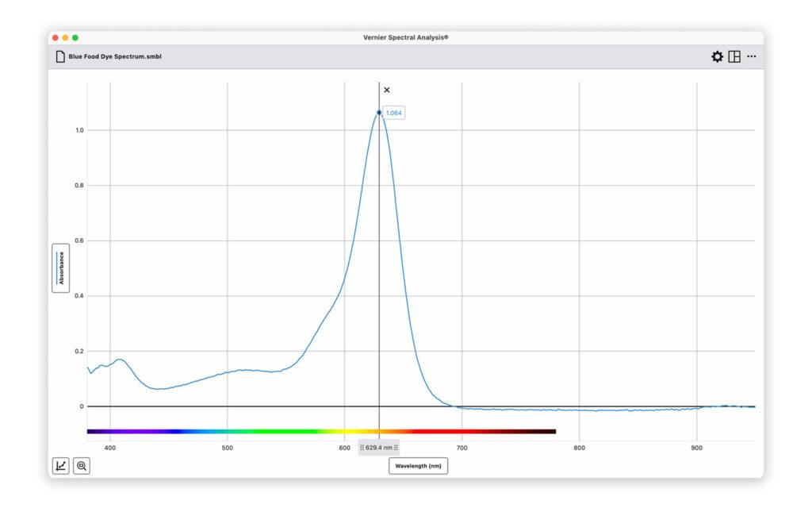
Task: Dismiss the examine line with the X
Action: pos(387,90)
